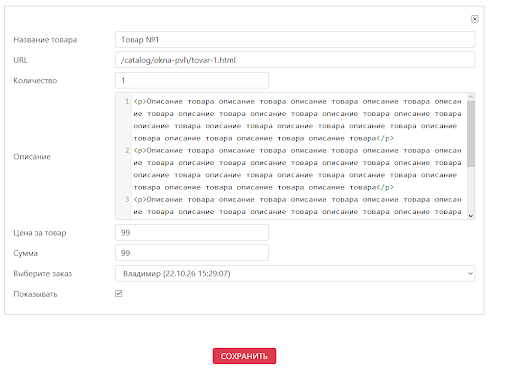The image size is (512, 381).
Task: Place cursor on line 1 of description code
Action: tap(297, 120)
